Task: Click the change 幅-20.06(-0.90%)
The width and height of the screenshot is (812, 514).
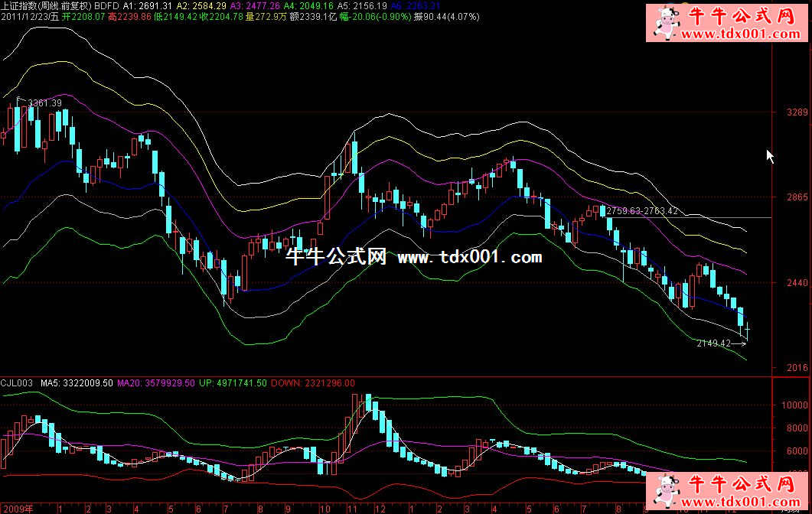Action: point(376,17)
